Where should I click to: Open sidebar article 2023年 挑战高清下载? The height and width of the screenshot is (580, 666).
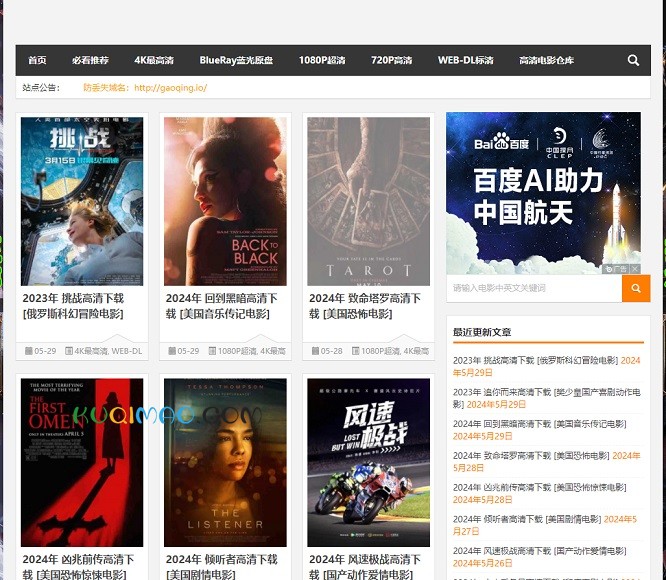point(535,360)
